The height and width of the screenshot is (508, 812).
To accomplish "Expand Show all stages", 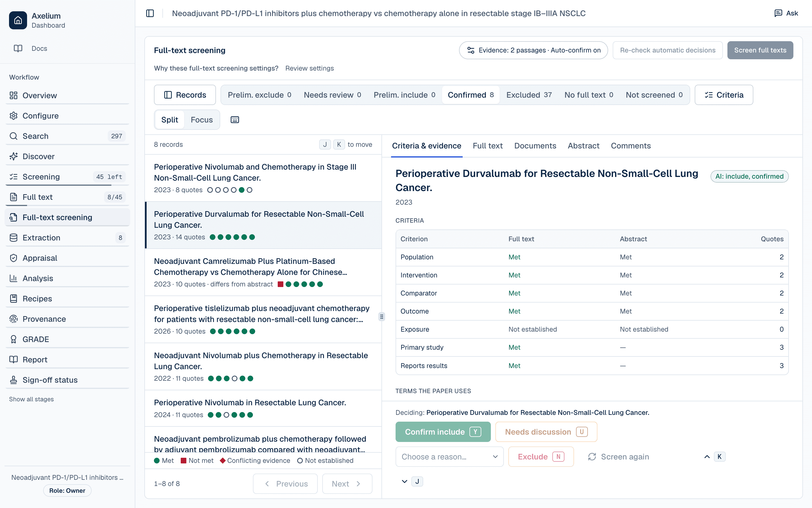I will pyautogui.click(x=31, y=399).
